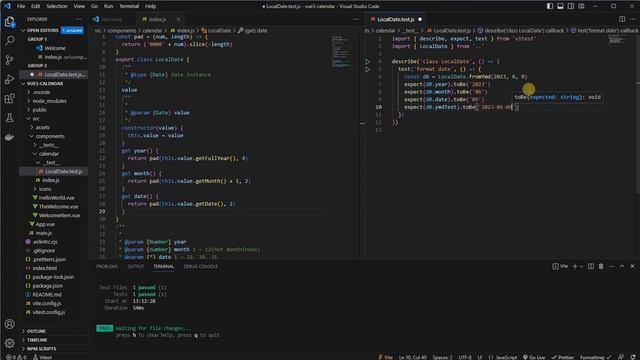Switch to the PROBLEMS panel tab
Screen dimensions: 640x360
tap(107, 266)
